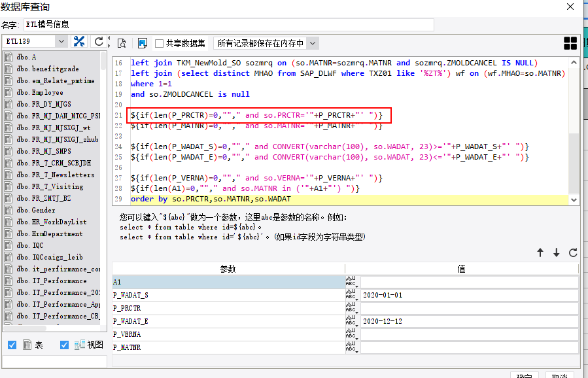Open type selector for P_WADAT_S value
Image resolution: width=588 pixels, height=378 pixels.
(351, 295)
